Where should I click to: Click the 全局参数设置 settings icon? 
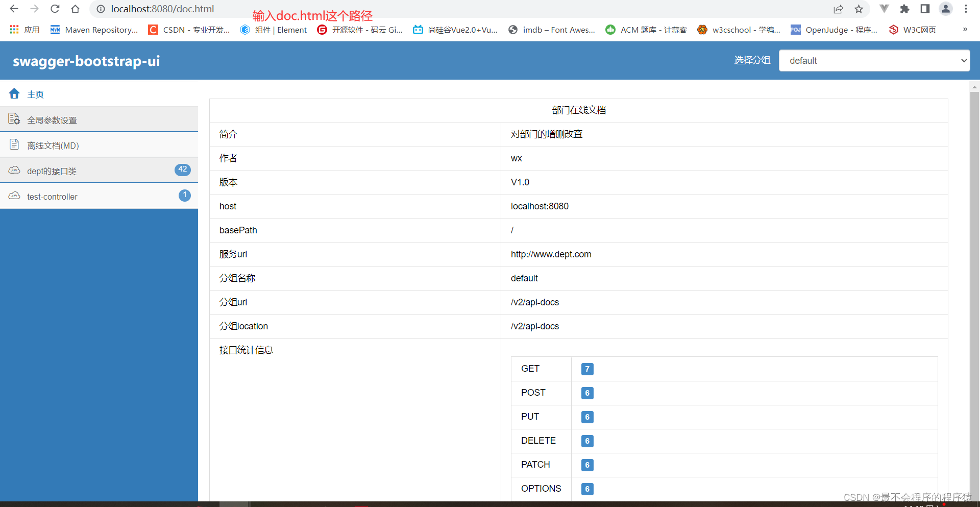pos(14,119)
